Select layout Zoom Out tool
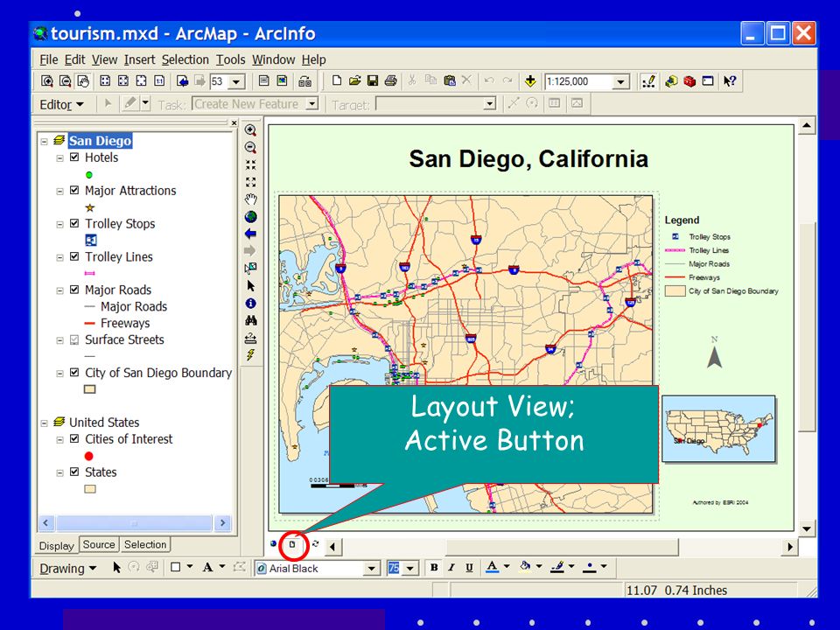Image resolution: width=840 pixels, height=630 pixels. pyautogui.click(x=65, y=81)
